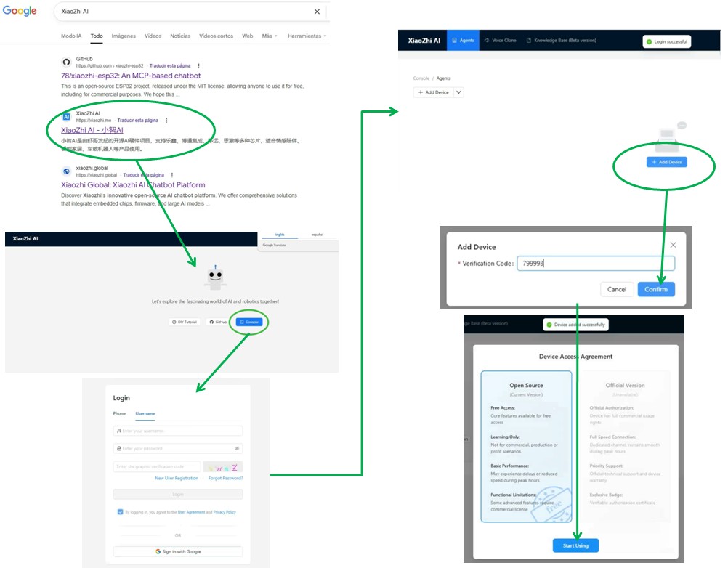Image resolution: width=728 pixels, height=568 pixels.
Task: Switch to the Phone login tab
Action: click(x=119, y=413)
